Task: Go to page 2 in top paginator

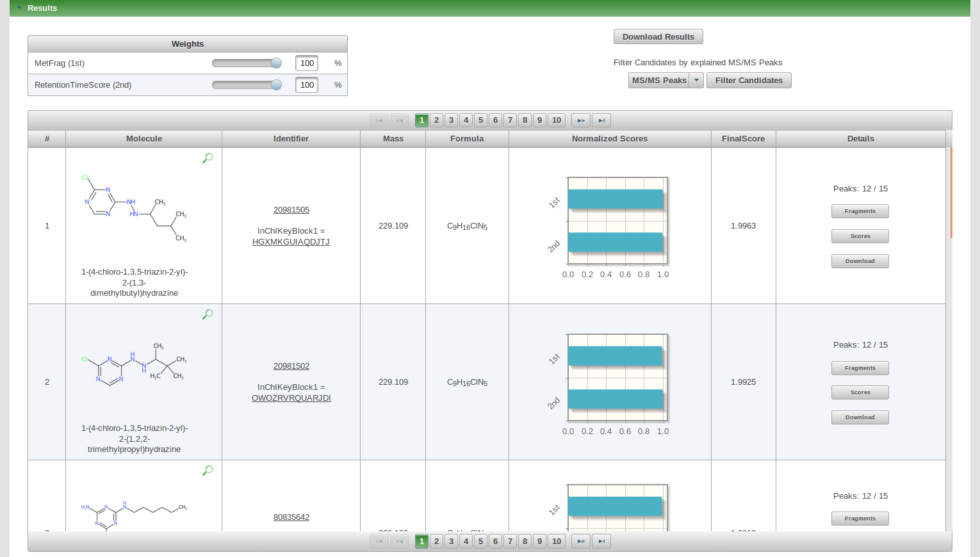Action: coord(436,120)
